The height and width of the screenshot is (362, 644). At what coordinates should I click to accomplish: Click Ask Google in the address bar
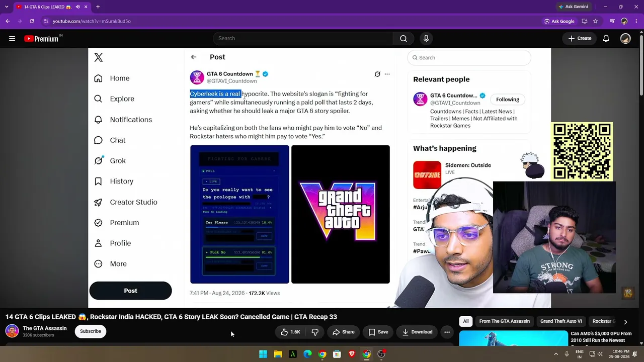click(x=559, y=21)
